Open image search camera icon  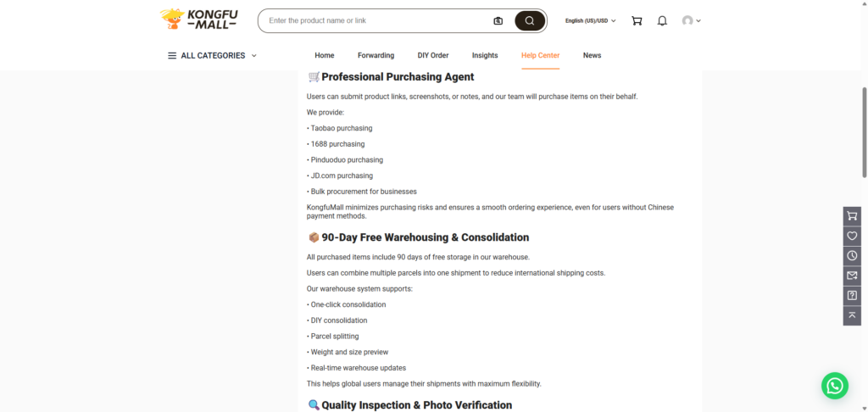pos(498,20)
